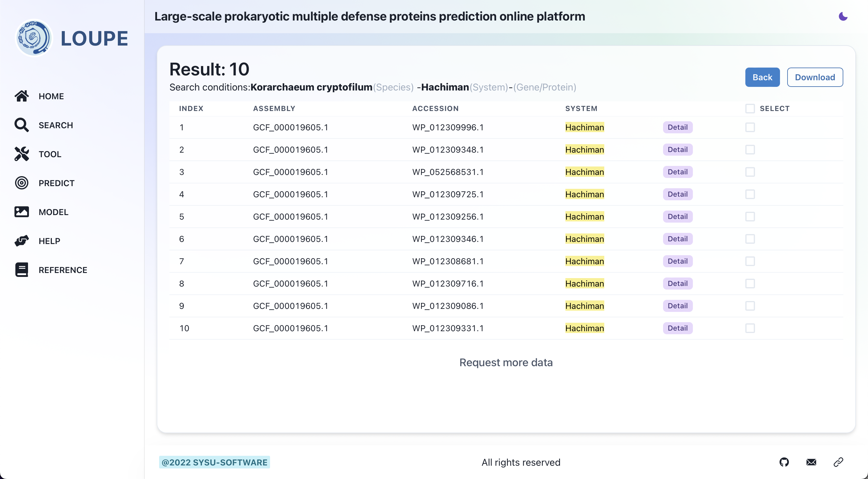Open Detail for WP_012309256.1
The width and height of the screenshot is (868, 479).
click(x=678, y=217)
